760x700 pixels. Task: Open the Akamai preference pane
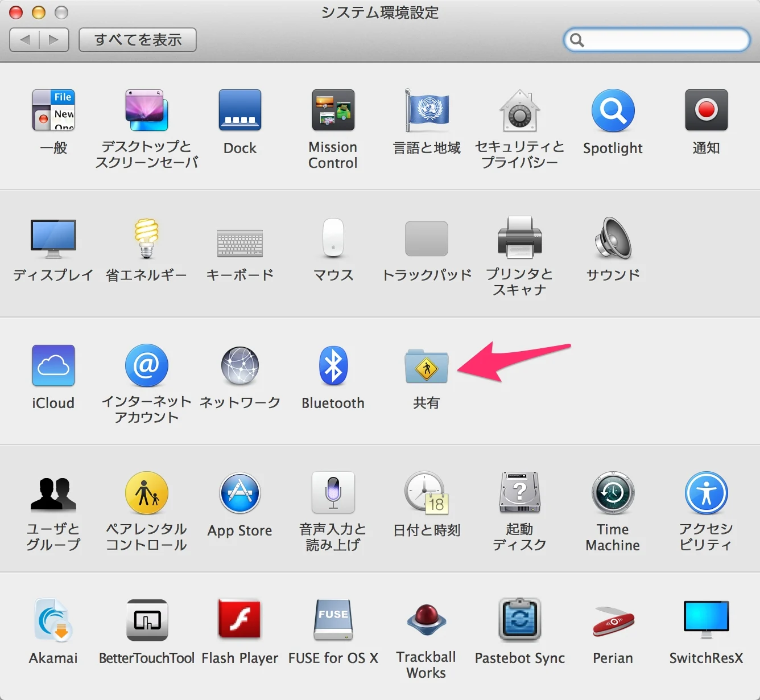53,620
